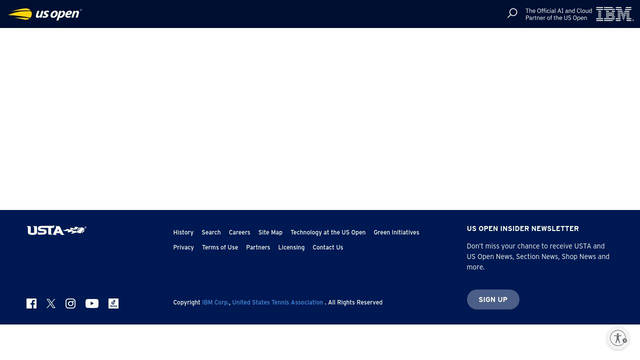
Task: Open the Green Initiatives link
Action: pos(396,232)
